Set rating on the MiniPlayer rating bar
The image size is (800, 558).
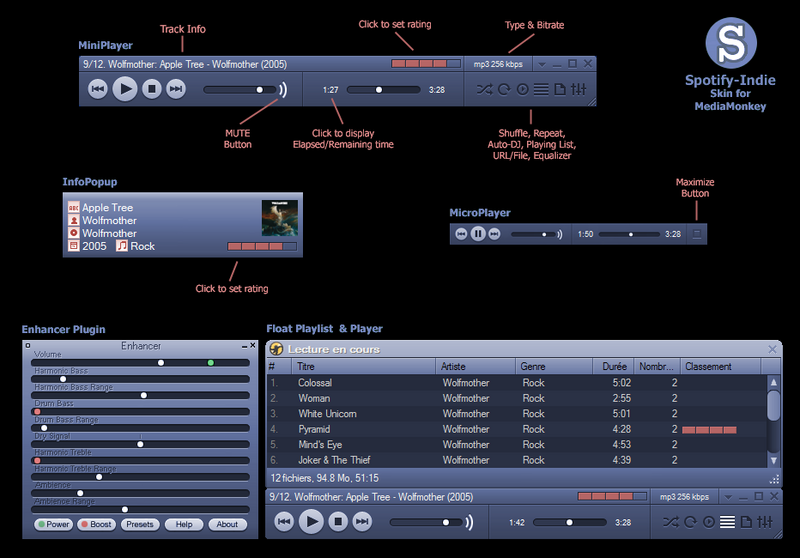pos(426,64)
